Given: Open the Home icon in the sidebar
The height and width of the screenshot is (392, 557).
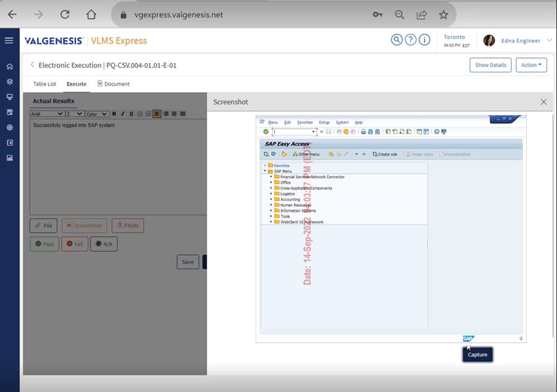Looking at the screenshot, I should pos(9,66).
